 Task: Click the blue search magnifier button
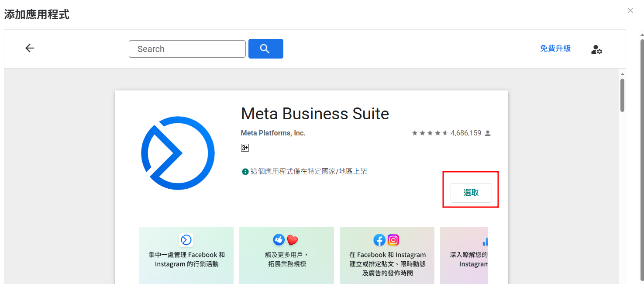(266, 48)
